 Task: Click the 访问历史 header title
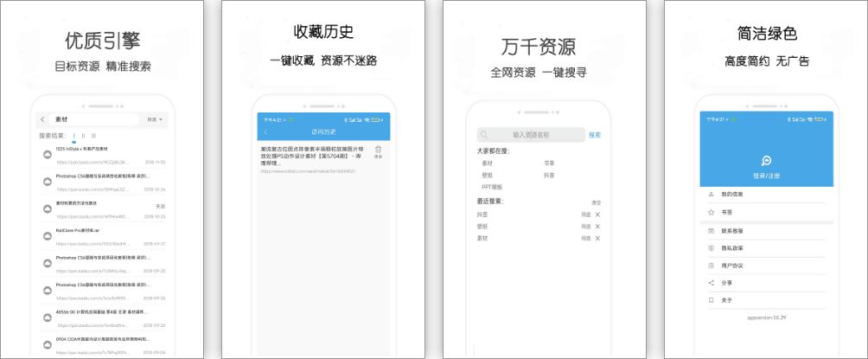[x=323, y=131]
